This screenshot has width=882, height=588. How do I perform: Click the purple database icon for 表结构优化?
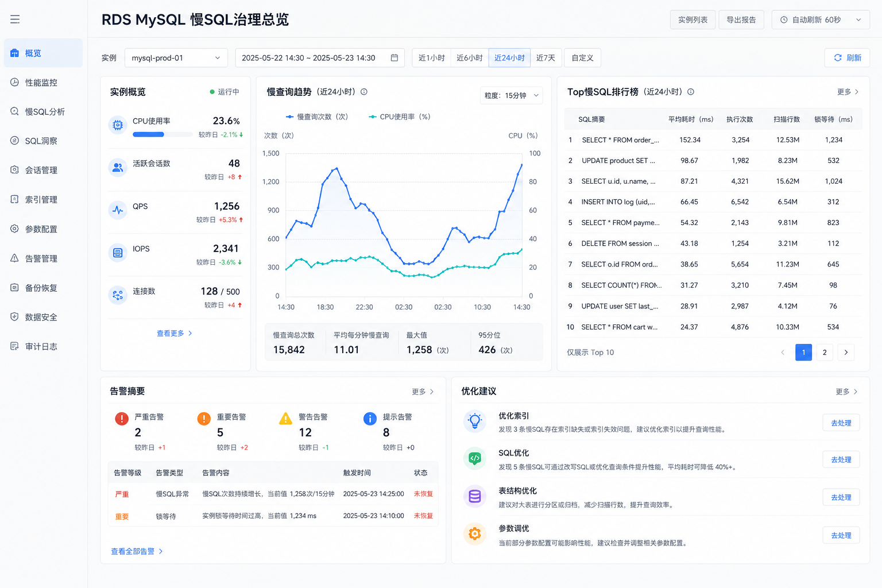(x=475, y=496)
